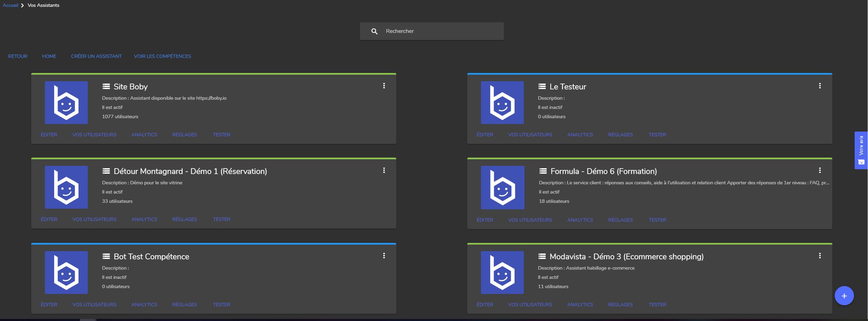Click list icon next to Modavista title
Screen dimensions: 868x321
point(542,257)
